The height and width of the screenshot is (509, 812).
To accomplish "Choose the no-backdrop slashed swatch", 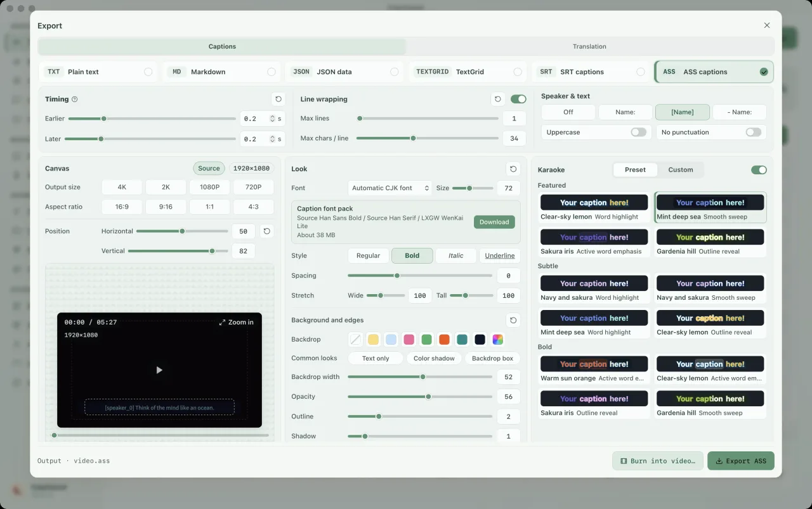I will tap(356, 340).
